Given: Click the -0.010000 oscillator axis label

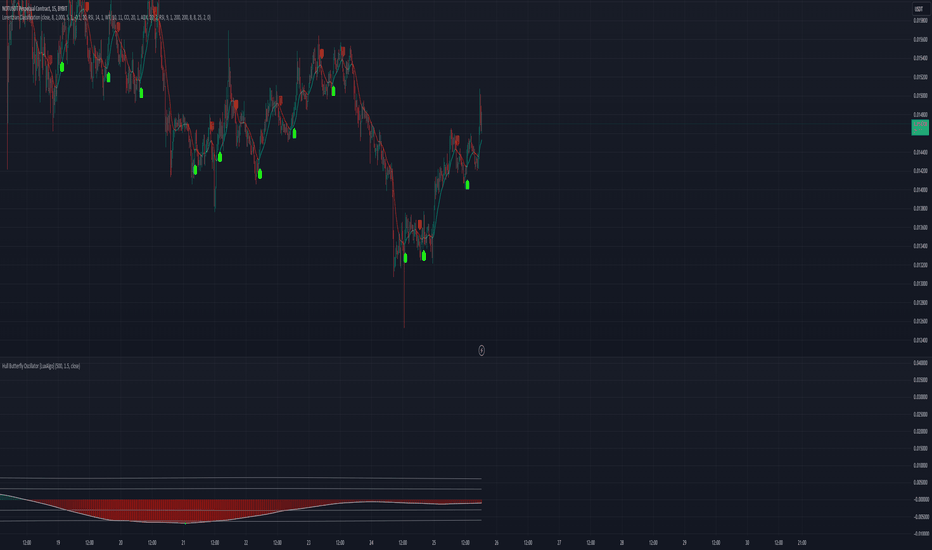Looking at the screenshot, I should [x=921, y=533].
